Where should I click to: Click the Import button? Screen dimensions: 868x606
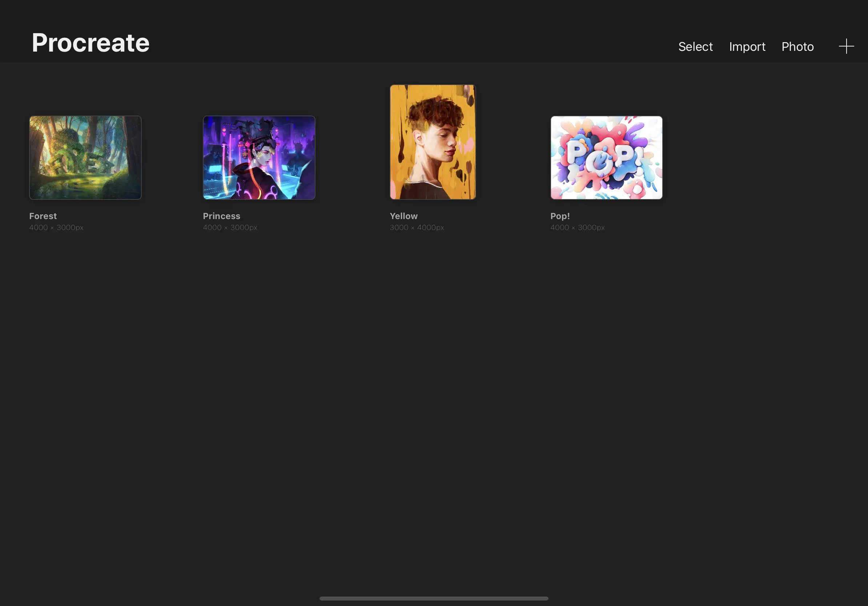pyautogui.click(x=747, y=47)
